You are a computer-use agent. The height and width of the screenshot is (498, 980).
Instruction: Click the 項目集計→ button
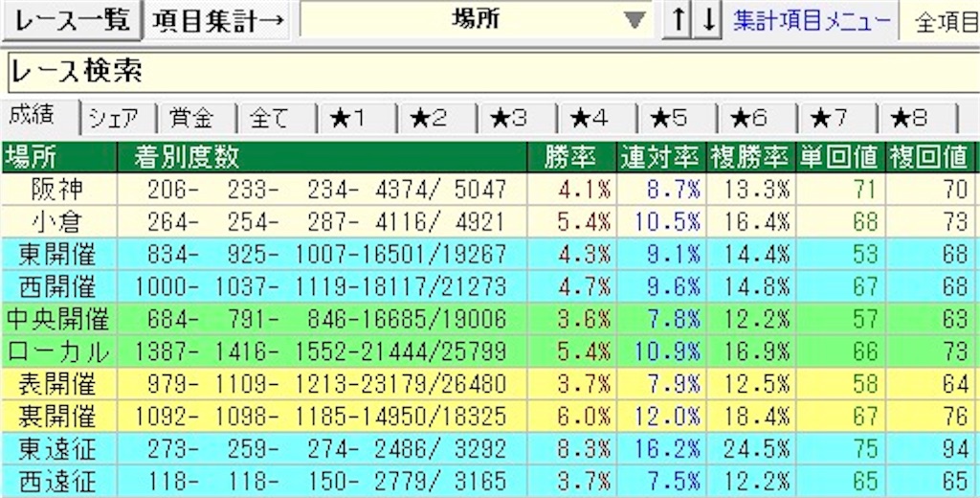click(217, 21)
